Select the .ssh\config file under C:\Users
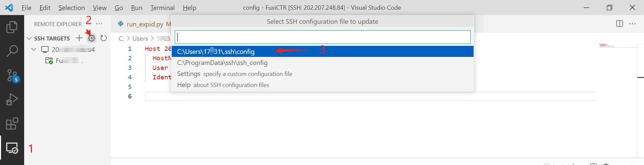The height and width of the screenshot is (165, 644). pos(216,52)
